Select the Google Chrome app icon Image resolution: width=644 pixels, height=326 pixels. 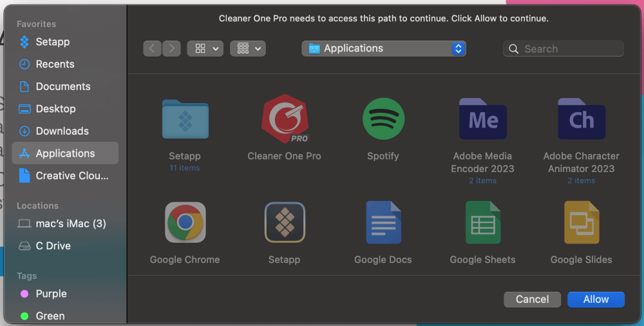(x=185, y=222)
